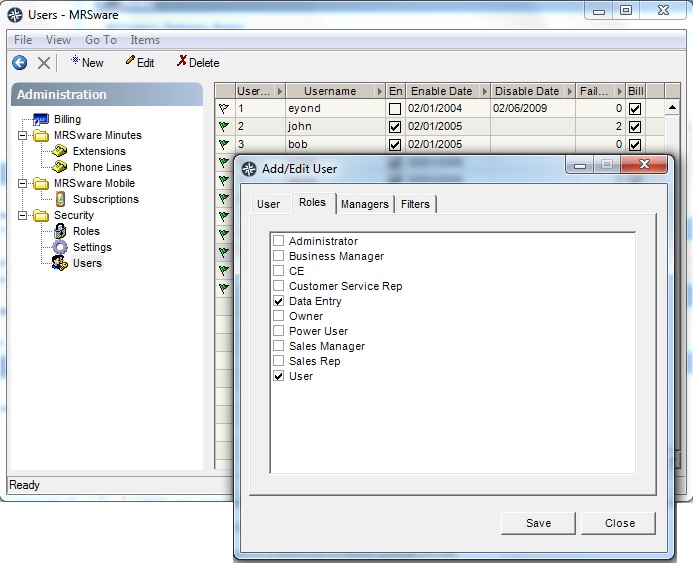The width and height of the screenshot is (693, 563).
Task: Select the Extensions phone icon
Action: coord(60,151)
